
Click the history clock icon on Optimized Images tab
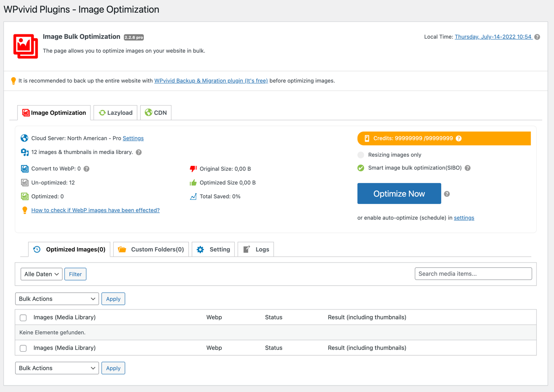pos(37,249)
